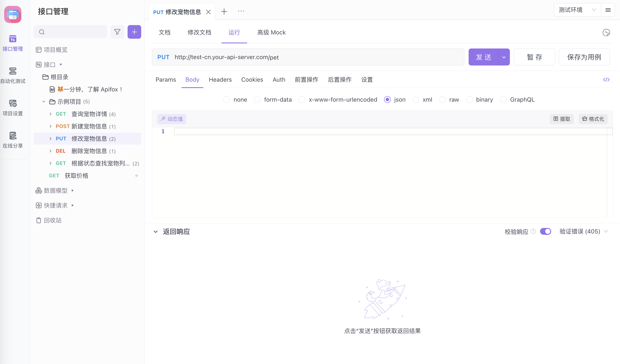Select the form-data body type
This screenshot has height=364, width=620.
(273, 100)
